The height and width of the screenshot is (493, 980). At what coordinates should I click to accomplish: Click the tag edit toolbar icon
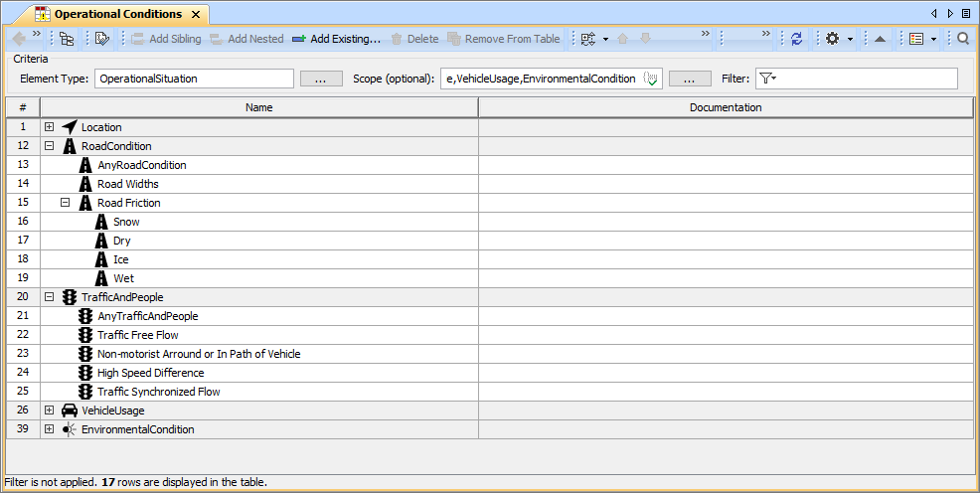(x=102, y=39)
